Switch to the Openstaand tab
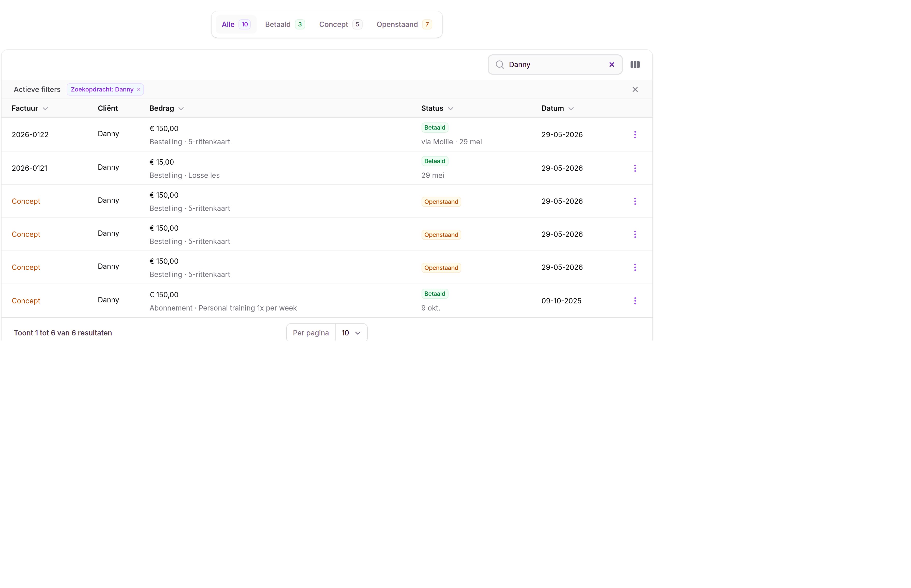Screen dimensions: 911x588 pos(404,24)
